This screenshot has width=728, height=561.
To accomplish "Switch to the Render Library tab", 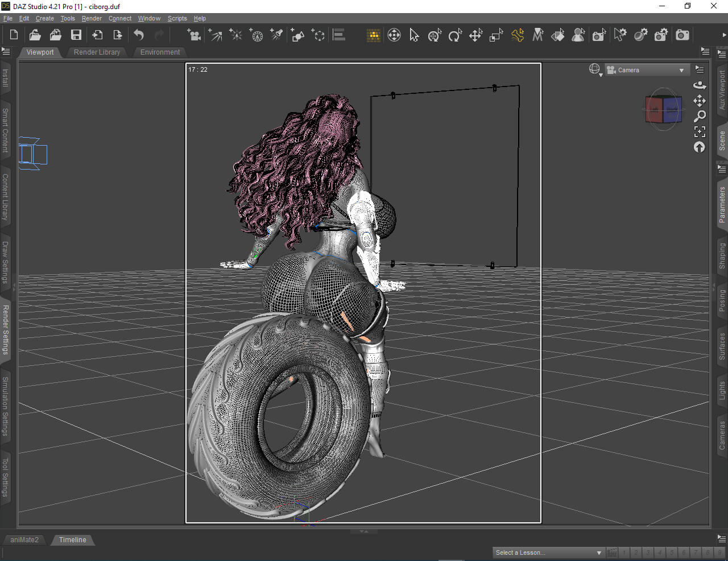I will point(97,52).
